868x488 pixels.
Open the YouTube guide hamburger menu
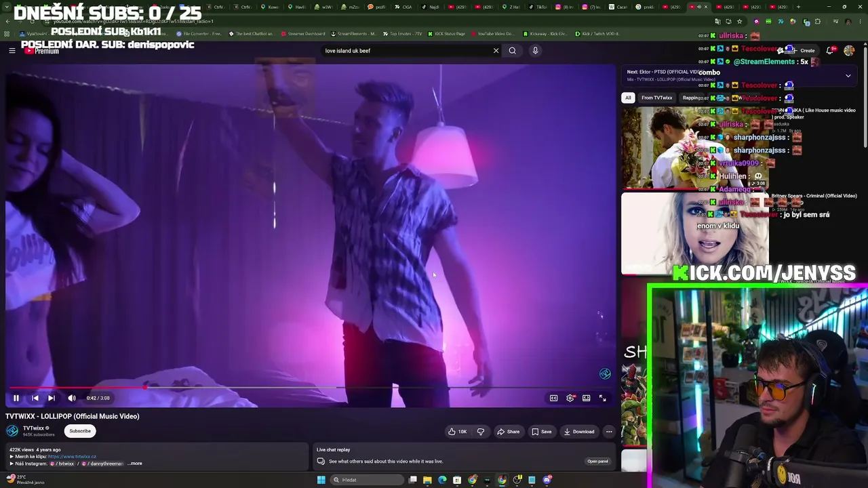click(12, 50)
